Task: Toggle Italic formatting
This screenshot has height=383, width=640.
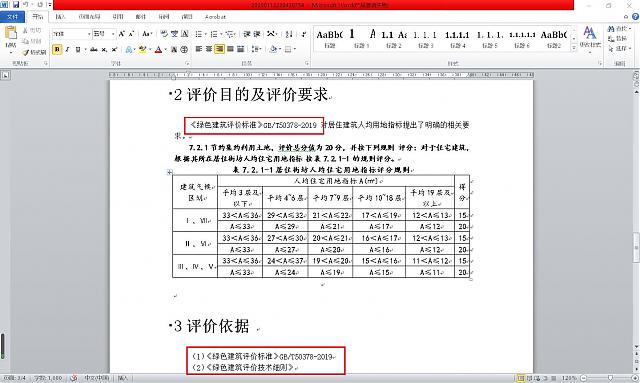Action: (x=67, y=49)
